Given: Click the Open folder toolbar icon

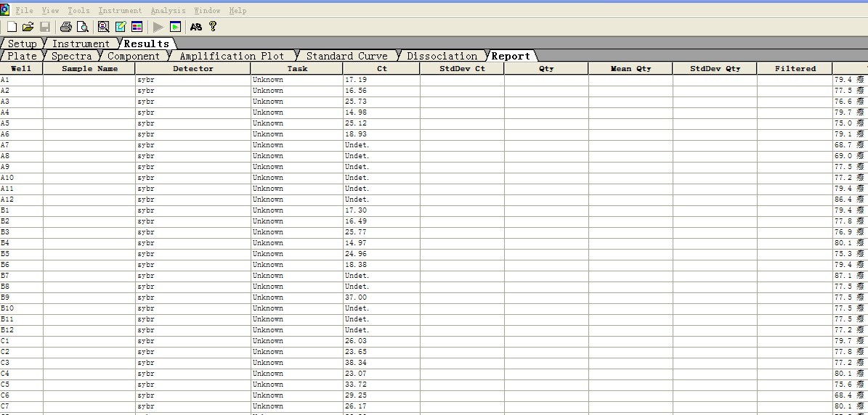Looking at the screenshot, I should [x=28, y=27].
